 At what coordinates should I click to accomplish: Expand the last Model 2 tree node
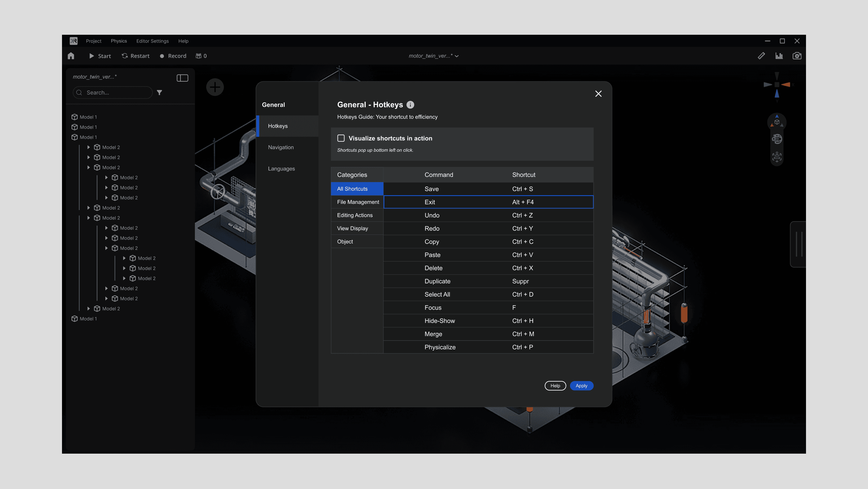click(89, 309)
